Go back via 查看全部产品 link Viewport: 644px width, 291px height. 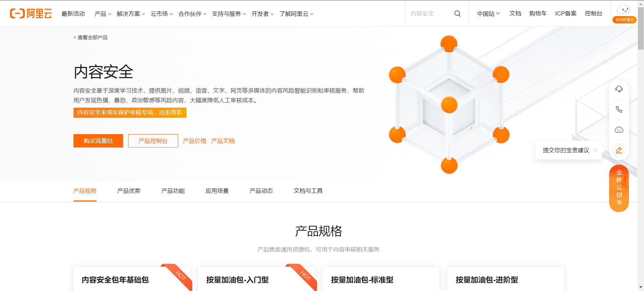(x=91, y=38)
